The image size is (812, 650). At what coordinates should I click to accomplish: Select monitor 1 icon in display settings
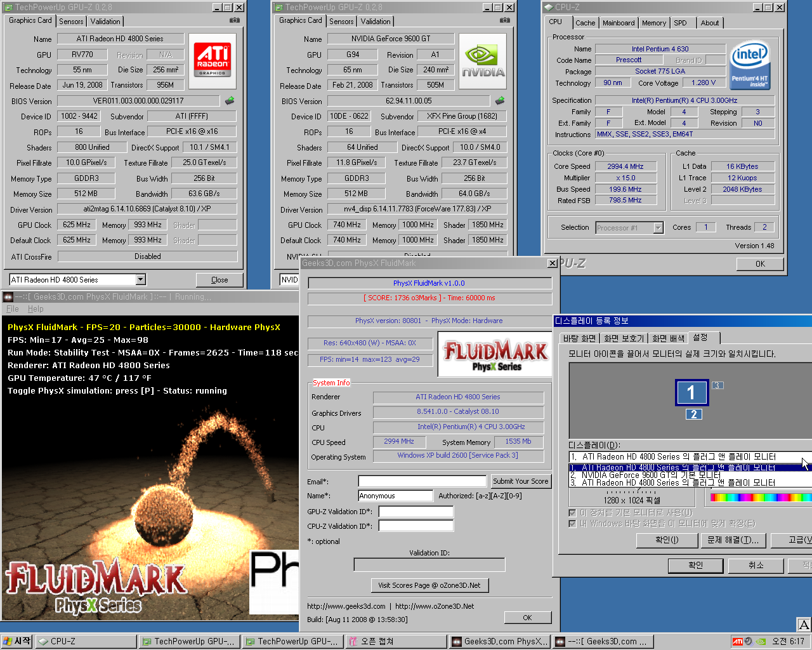coord(691,392)
